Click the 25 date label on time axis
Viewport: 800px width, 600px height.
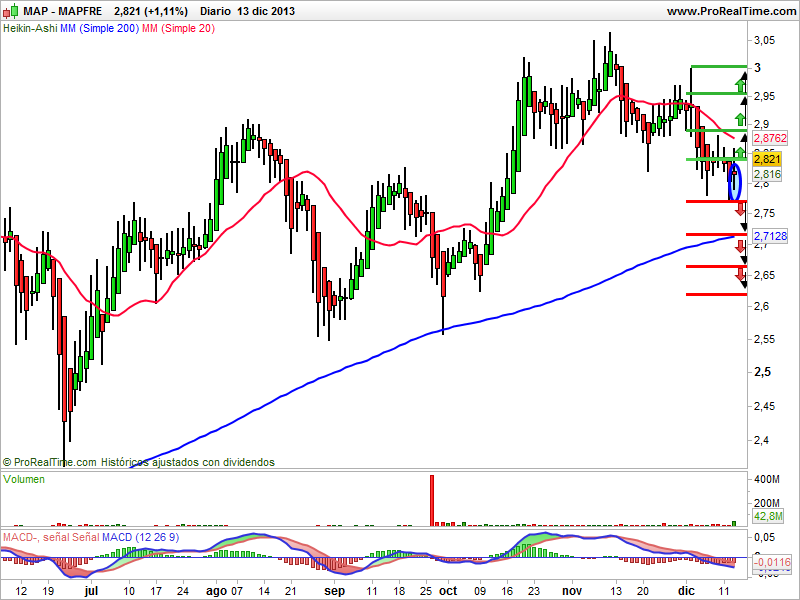pos(426,591)
